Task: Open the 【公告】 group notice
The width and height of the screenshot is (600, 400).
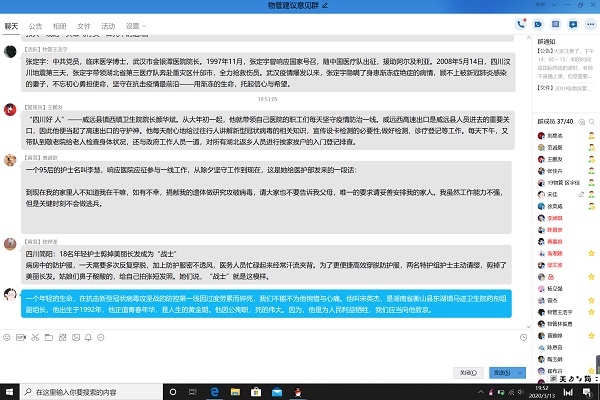Action: [566, 64]
